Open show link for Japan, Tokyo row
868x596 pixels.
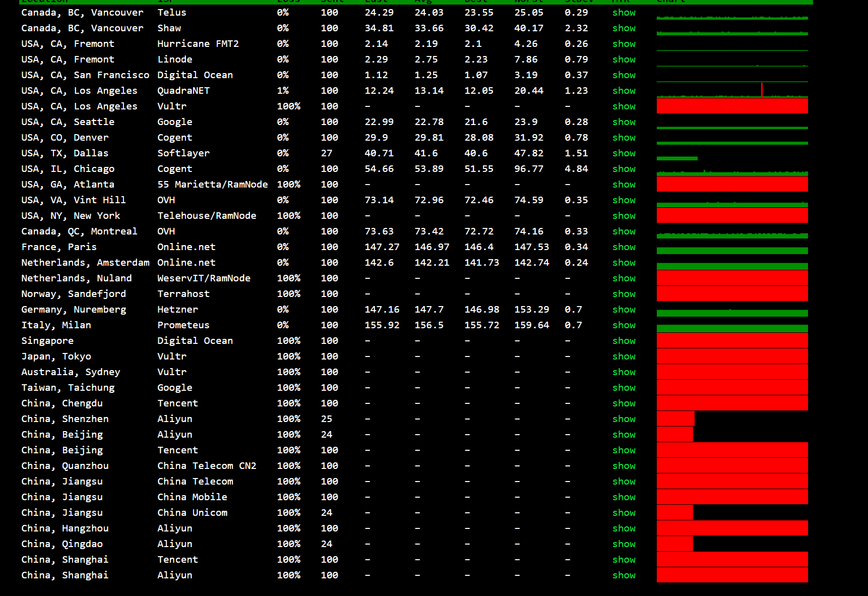[624, 356]
